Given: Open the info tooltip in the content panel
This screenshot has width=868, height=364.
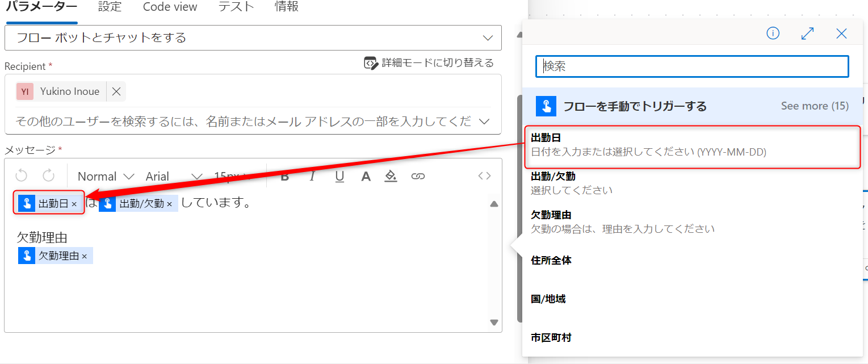Looking at the screenshot, I should pos(772,34).
